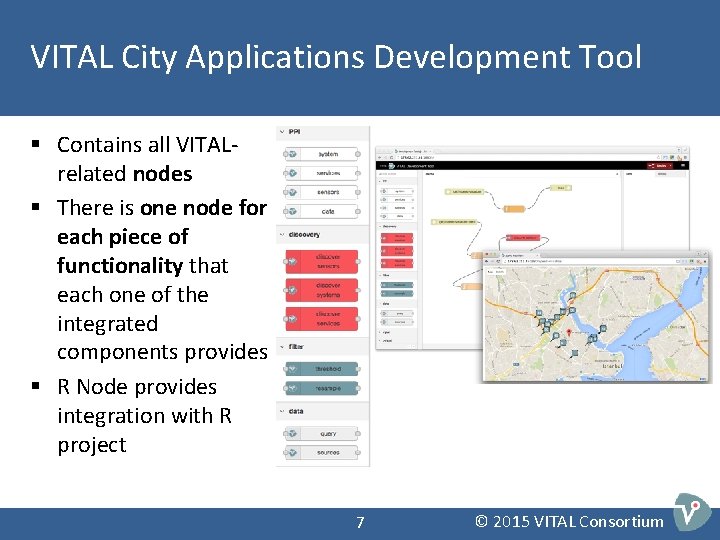Viewport: 720px width, 540px height.
Task: Click the red Deploy button in editor window
Action: [658, 165]
